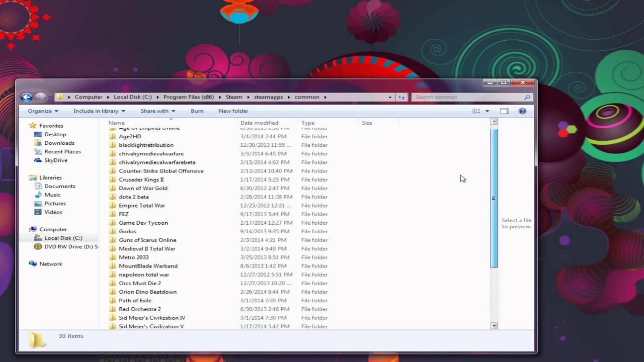The width and height of the screenshot is (644, 362).
Task: Toggle the preview pane button
Action: [504, 111]
